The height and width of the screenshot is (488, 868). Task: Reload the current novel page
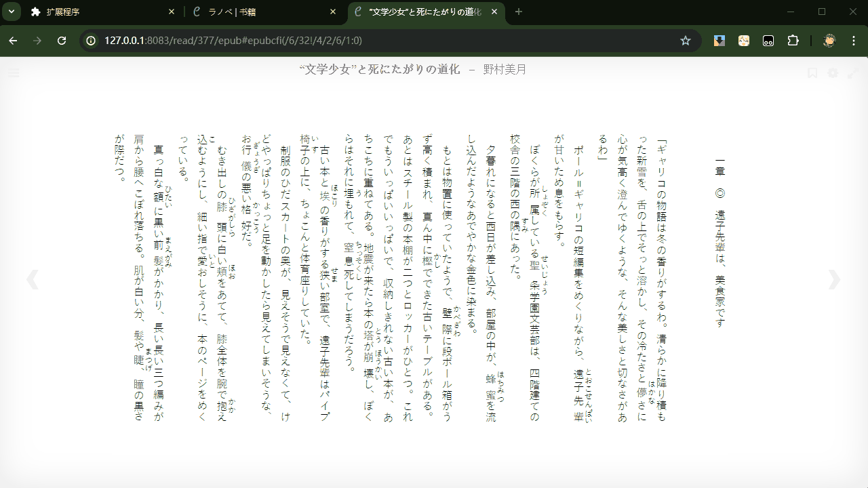pyautogui.click(x=62, y=41)
